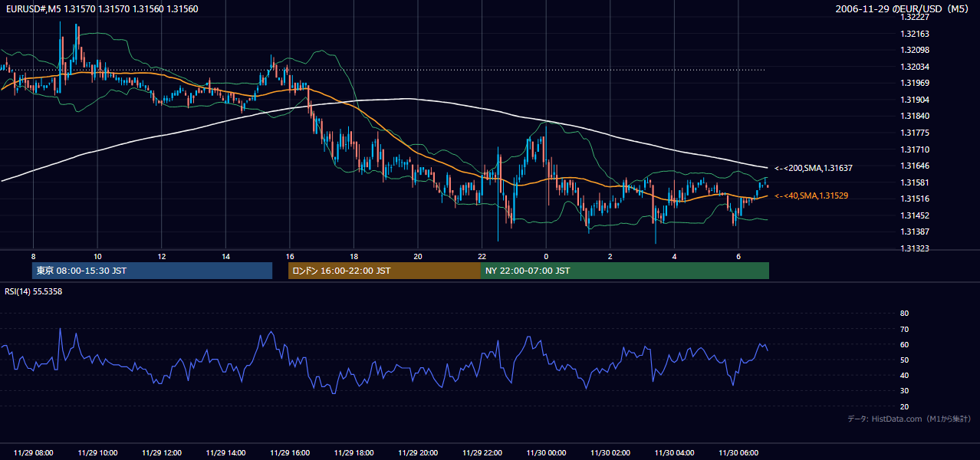Click the 11/30 02:00 time label
This screenshot has height=460, width=980.
610,453
